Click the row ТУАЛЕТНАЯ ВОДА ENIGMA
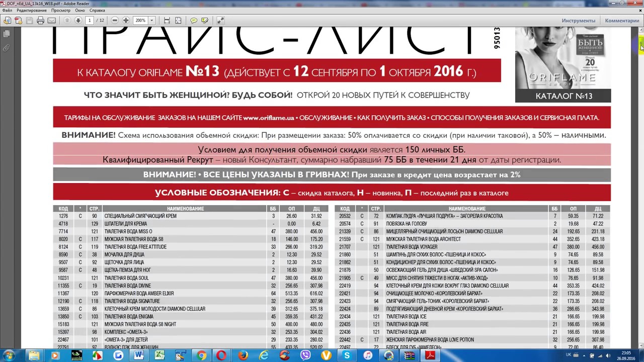 click(x=191, y=317)
